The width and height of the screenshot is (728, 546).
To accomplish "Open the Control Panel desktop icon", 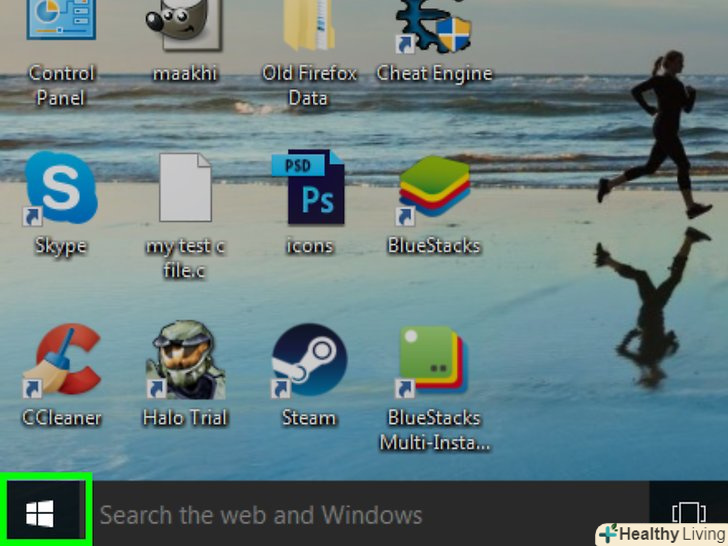I will click(x=61, y=21).
